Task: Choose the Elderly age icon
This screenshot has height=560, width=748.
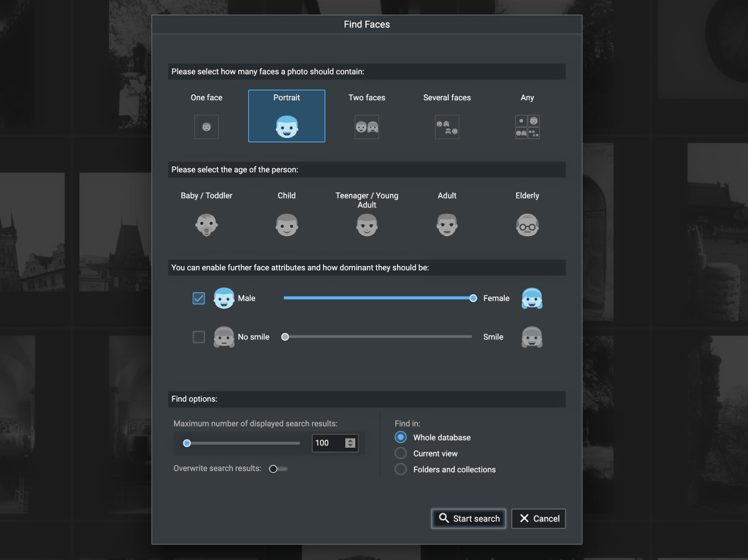Action: 527,224
